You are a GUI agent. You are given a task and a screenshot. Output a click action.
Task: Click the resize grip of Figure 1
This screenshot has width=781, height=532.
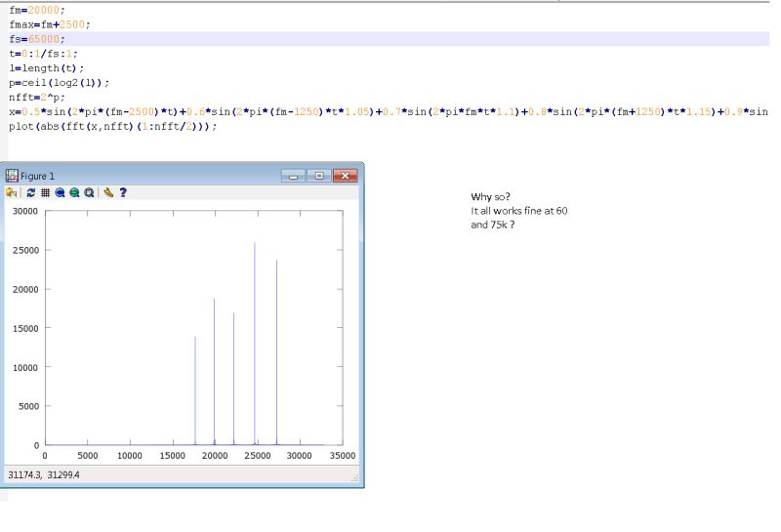[x=354, y=478]
